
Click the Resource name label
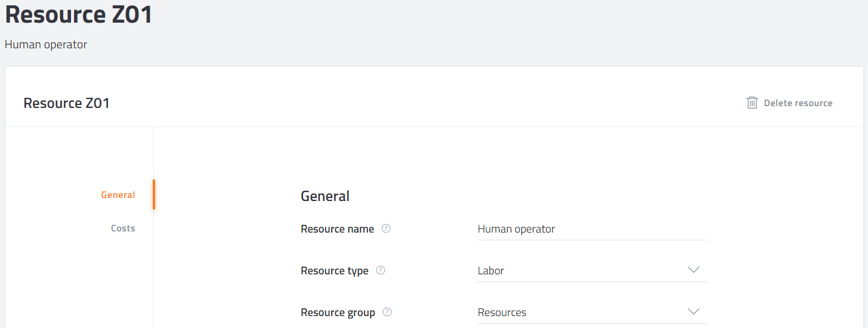point(338,229)
